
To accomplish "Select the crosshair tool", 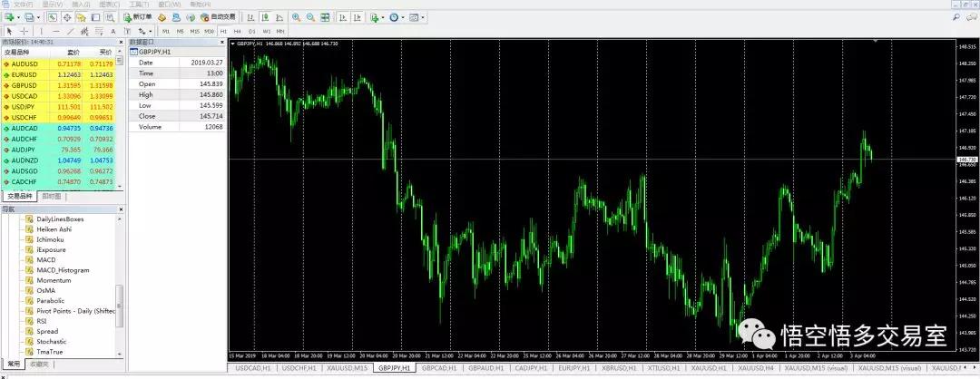I will pos(24,31).
